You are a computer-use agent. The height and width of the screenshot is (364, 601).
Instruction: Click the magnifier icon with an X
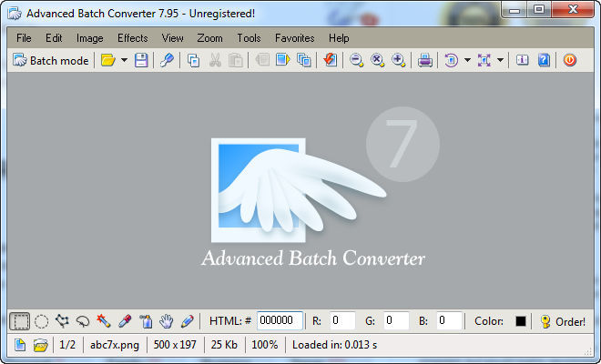coord(378,60)
